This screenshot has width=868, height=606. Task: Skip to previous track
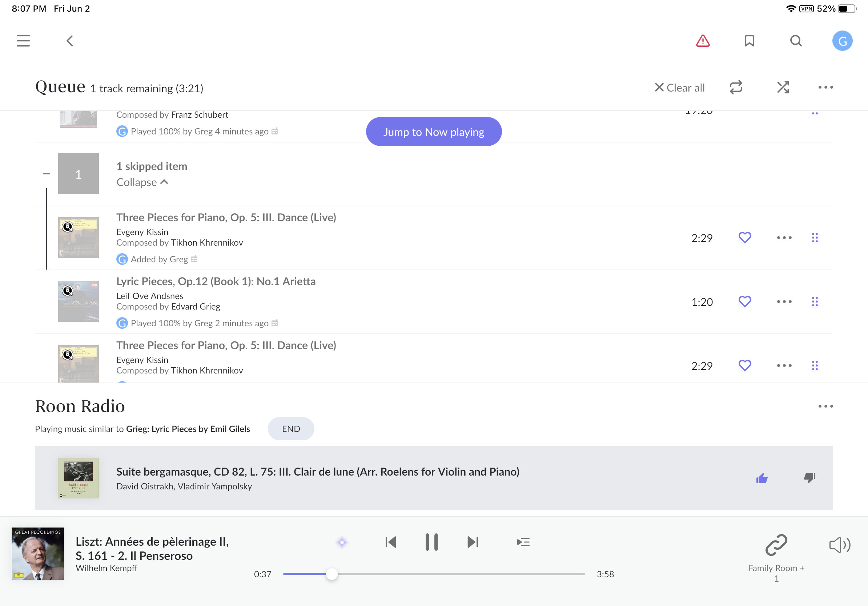tap(390, 542)
